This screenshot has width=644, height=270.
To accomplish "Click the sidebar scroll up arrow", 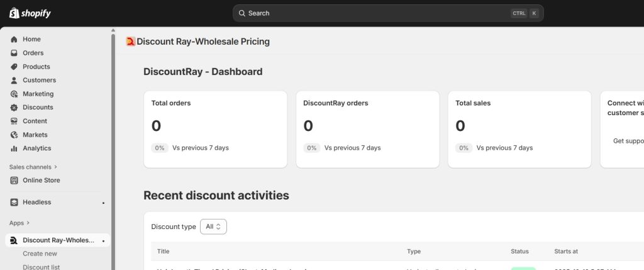I will [x=113, y=30].
